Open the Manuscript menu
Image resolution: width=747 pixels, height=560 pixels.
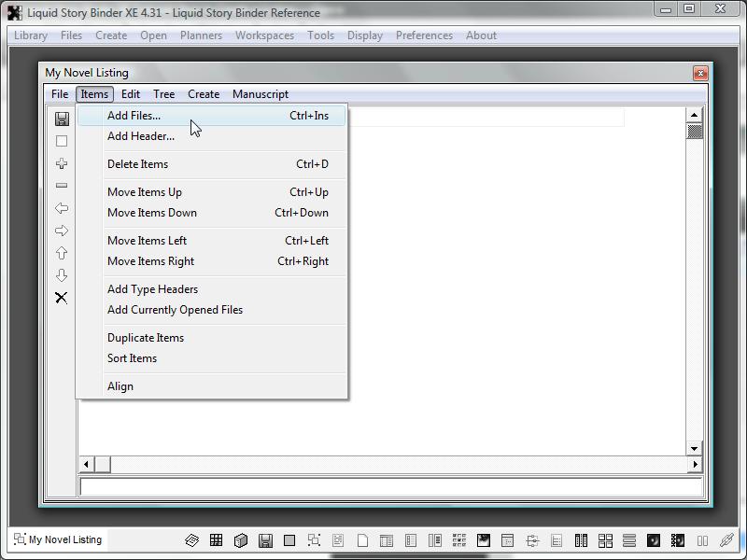[260, 94]
